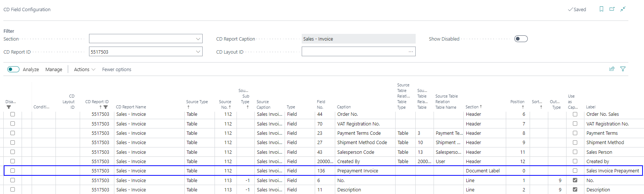Check Disabled box for Prepayment Invoice row
Image resolution: width=644 pixels, height=194 pixels.
click(x=13, y=171)
